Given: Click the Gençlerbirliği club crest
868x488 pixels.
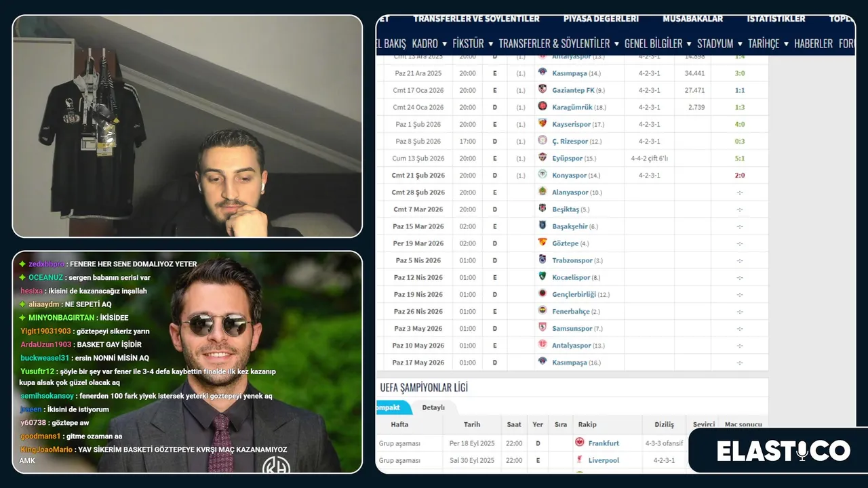Looking at the screenshot, I should [x=542, y=293].
